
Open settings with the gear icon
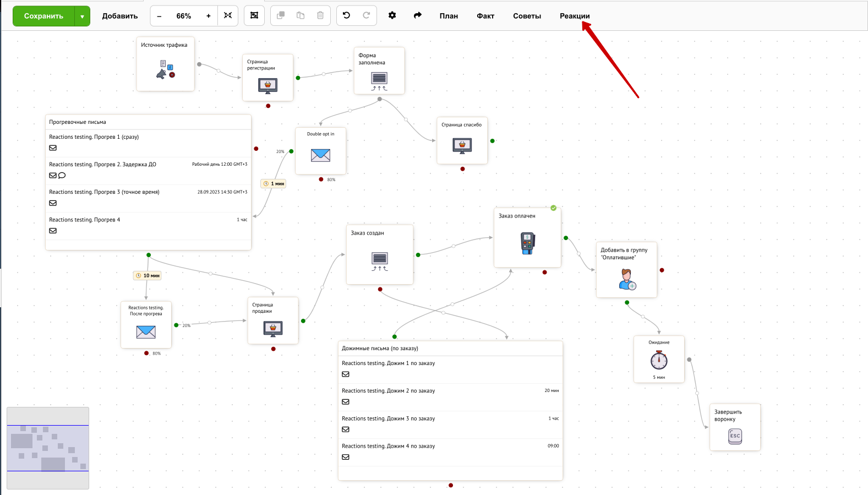392,15
